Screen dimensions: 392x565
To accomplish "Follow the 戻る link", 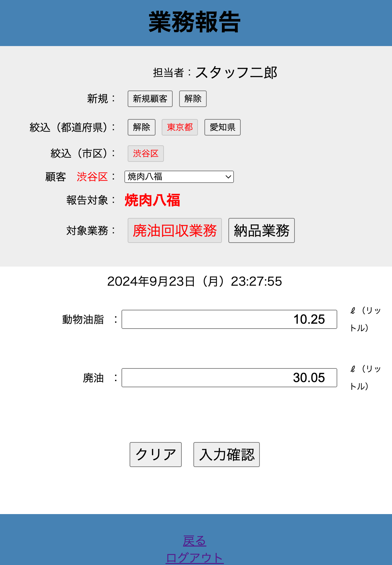I will tap(194, 541).
